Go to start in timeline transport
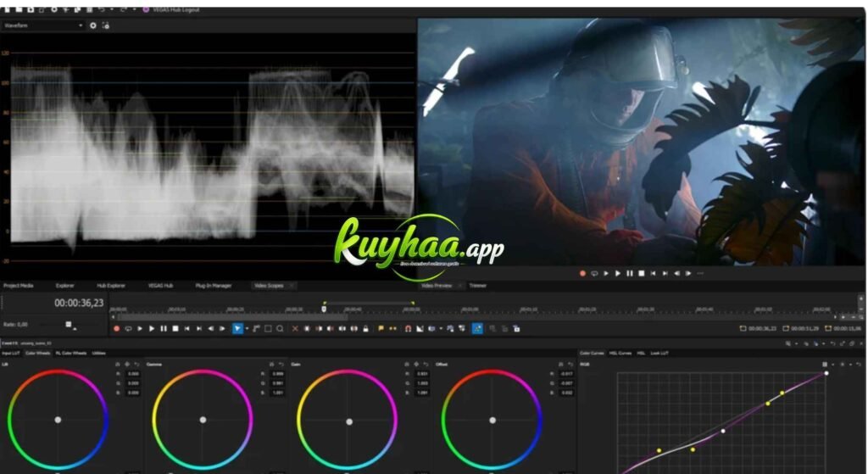The width and height of the screenshot is (868, 474). click(x=187, y=329)
